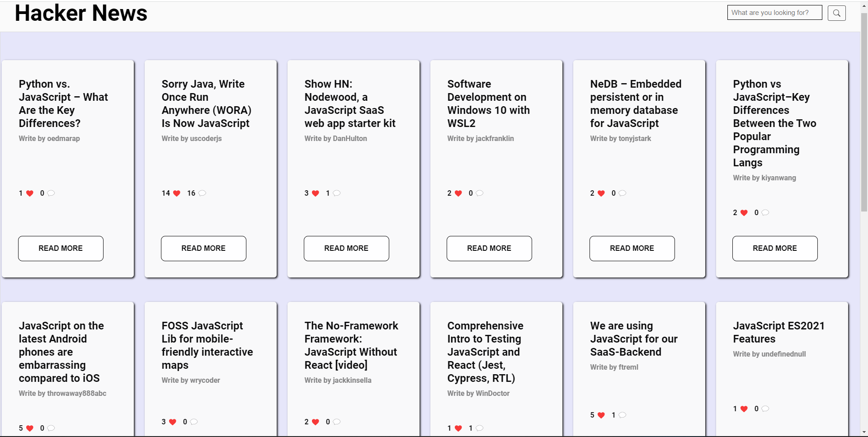Open comment icon on the ES2021 Features post
This screenshot has width=868, height=437.
tap(765, 409)
